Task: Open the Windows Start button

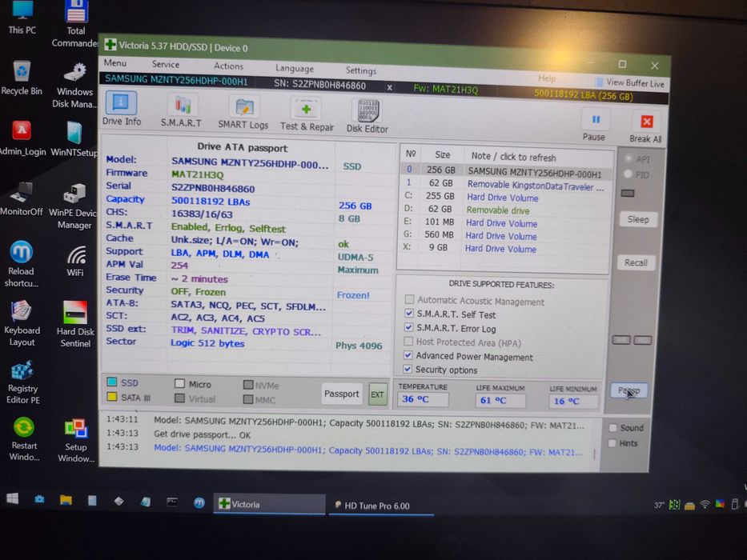Action: click(12, 498)
